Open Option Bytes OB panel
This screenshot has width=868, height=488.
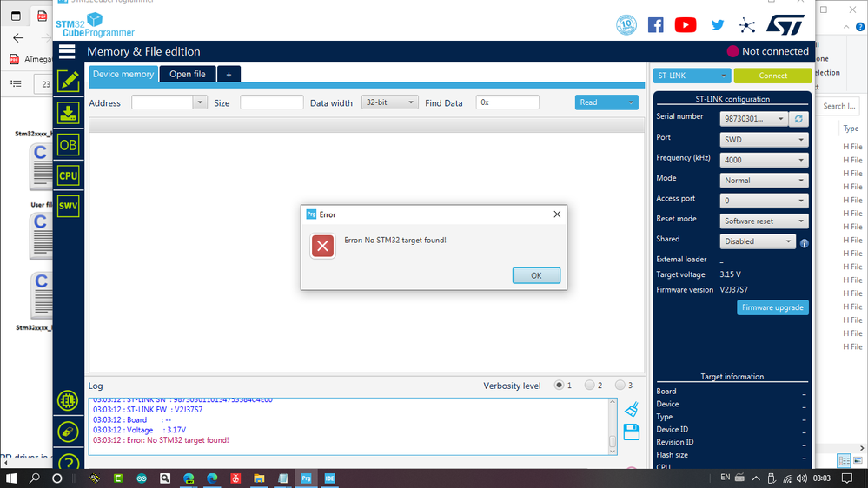pyautogui.click(x=68, y=145)
